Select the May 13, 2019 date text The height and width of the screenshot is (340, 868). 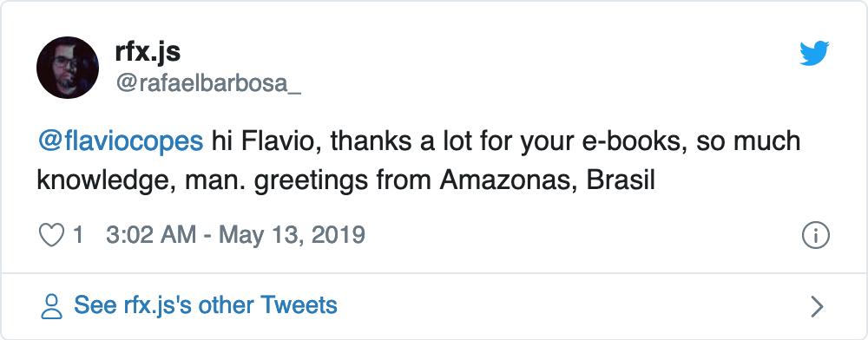coord(293,236)
